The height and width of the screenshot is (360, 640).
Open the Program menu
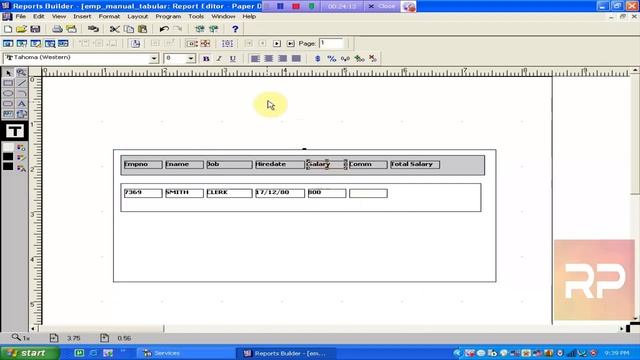168,16
